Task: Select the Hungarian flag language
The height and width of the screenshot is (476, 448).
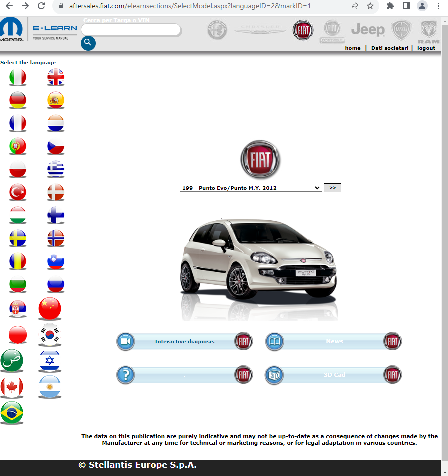Action: (x=18, y=216)
